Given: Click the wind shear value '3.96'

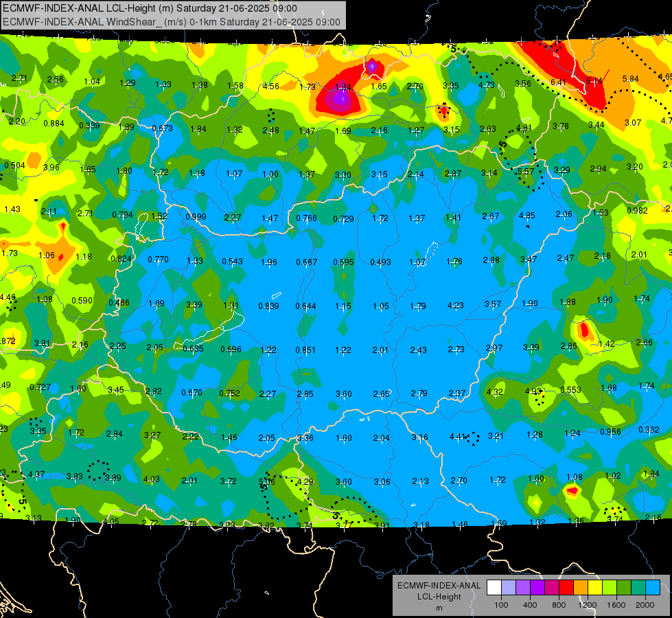Looking at the screenshot, I should tap(51, 168).
